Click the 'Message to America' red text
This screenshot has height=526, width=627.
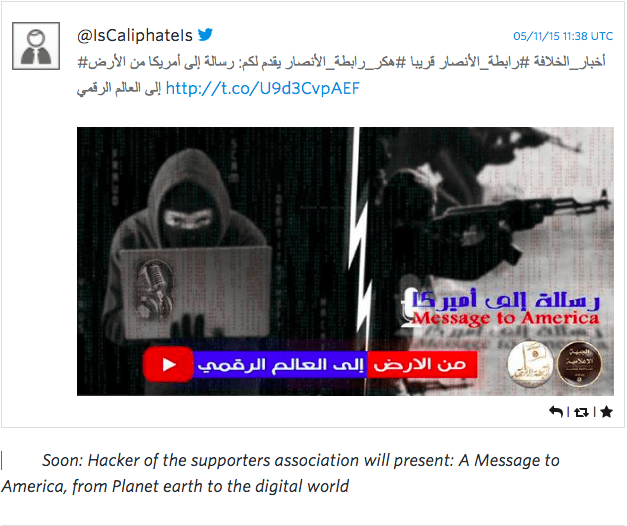506,319
